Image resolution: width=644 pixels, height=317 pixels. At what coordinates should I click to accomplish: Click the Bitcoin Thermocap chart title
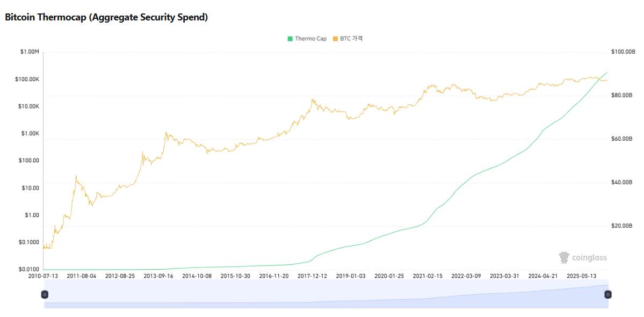tap(106, 17)
